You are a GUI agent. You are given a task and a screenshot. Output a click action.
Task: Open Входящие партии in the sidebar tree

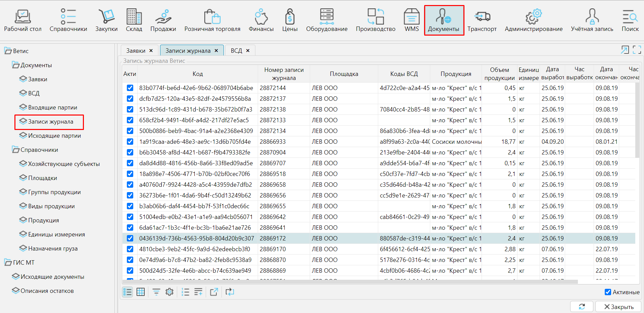click(52, 107)
